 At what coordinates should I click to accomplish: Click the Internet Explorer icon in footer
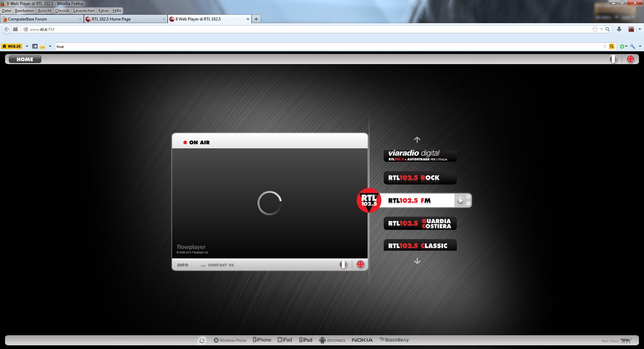coord(202,340)
